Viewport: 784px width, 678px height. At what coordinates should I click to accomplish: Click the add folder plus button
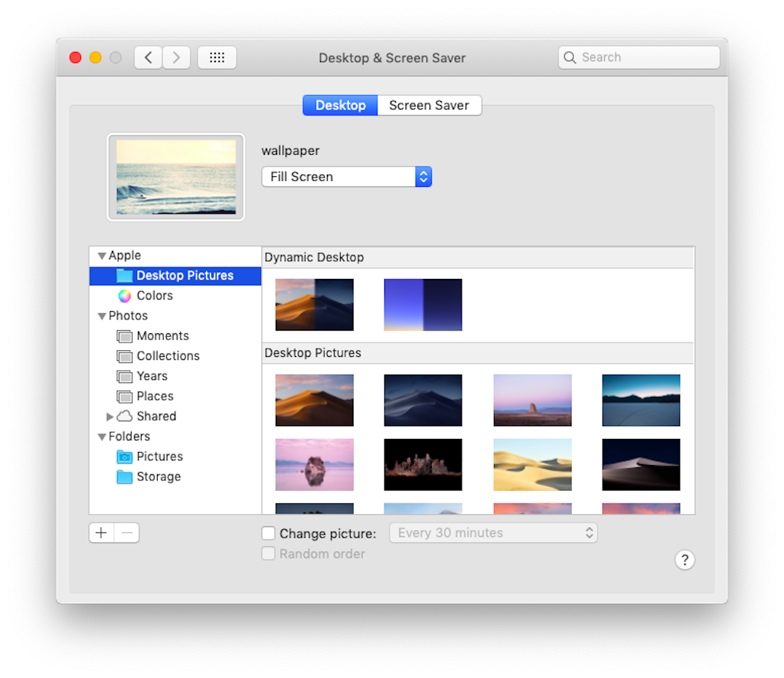[x=100, y=532]
